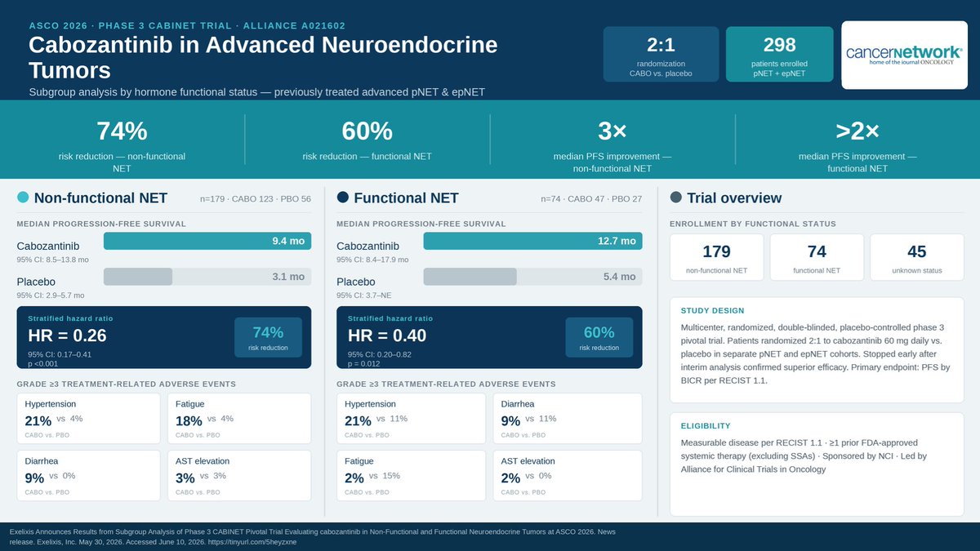Click the n=74 · CABO 47 · PBO 27 label
980x551 pixels.
tap(591, 198)
